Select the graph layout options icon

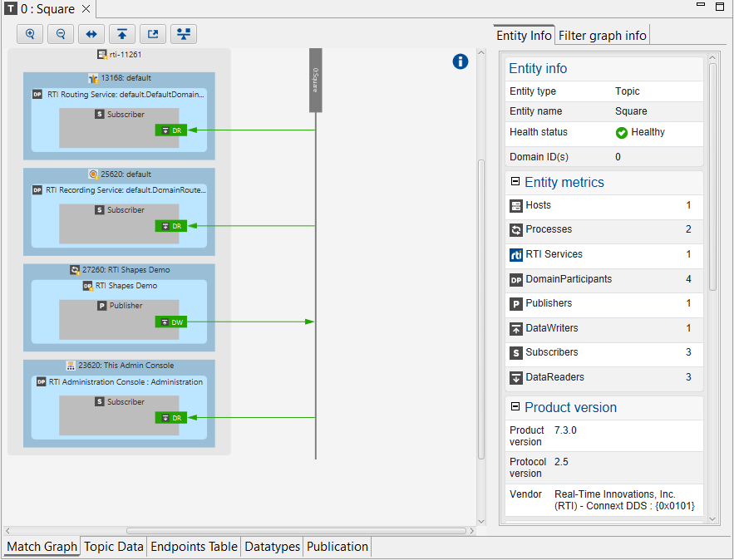pyautogui.click(x=183, y=33)
